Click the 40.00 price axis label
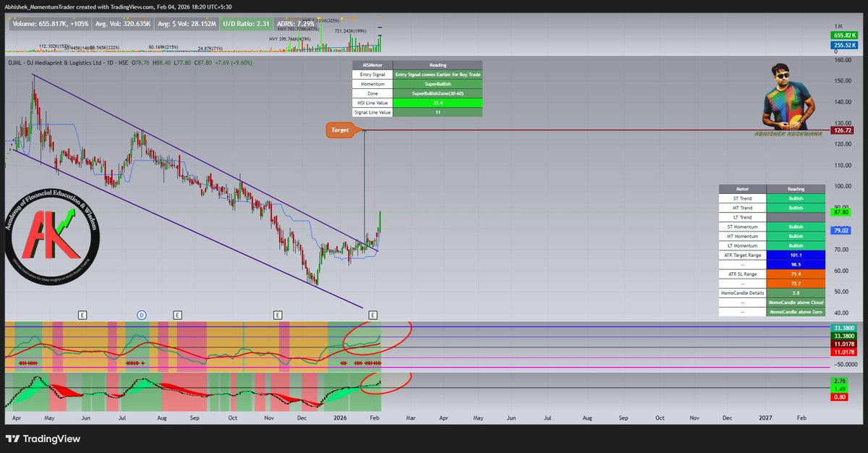Image resolution: width=868 pixels, height=453 pixels. pos(841,313)
